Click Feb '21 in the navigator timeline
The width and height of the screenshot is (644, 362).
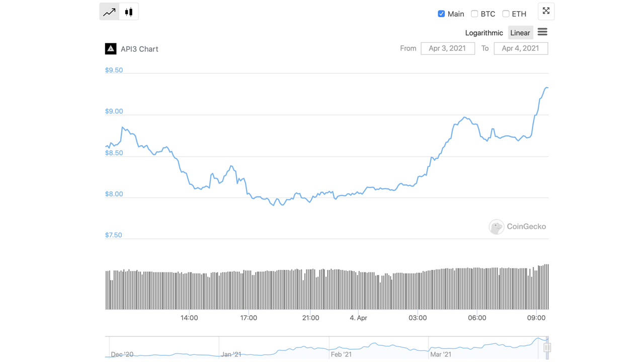coord(341,354)
